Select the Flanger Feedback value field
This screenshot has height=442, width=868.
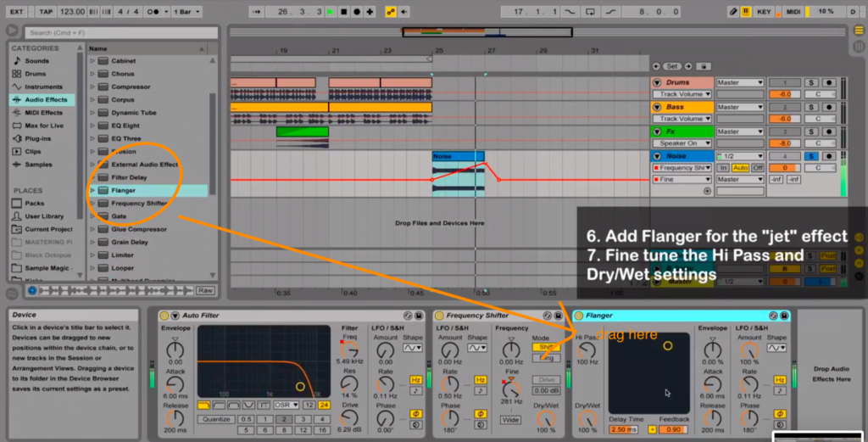[673, 430]
